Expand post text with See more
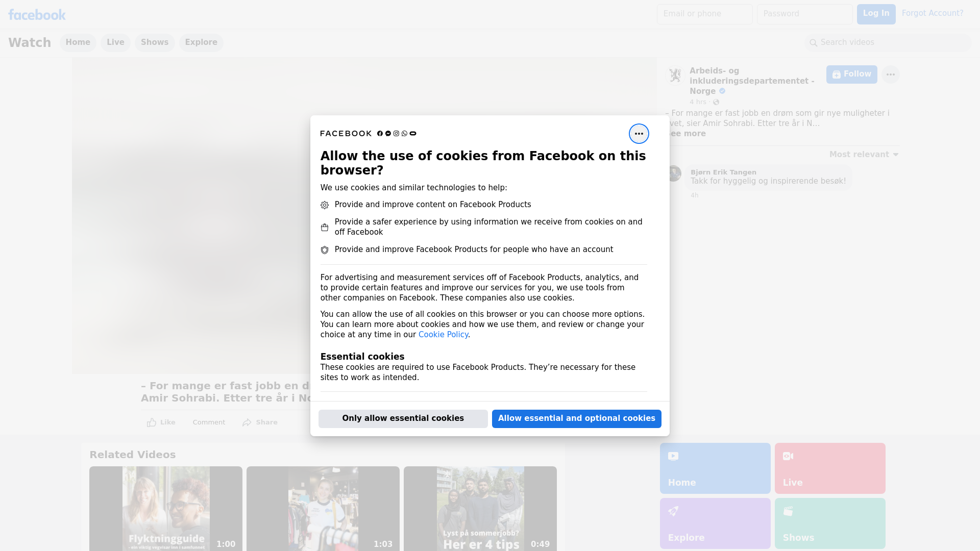 pos(687,134)
